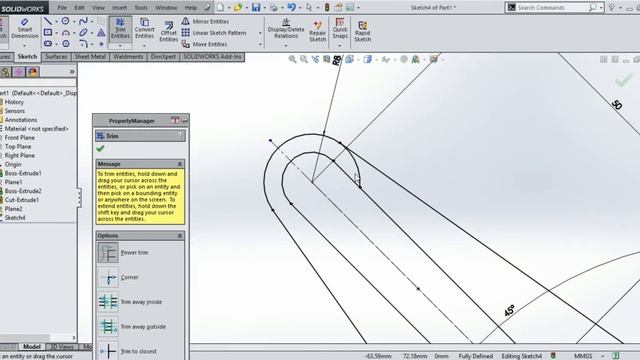
Task: Open the Quick Snaps dropdown arrow
Action: (x=340, y=45)
